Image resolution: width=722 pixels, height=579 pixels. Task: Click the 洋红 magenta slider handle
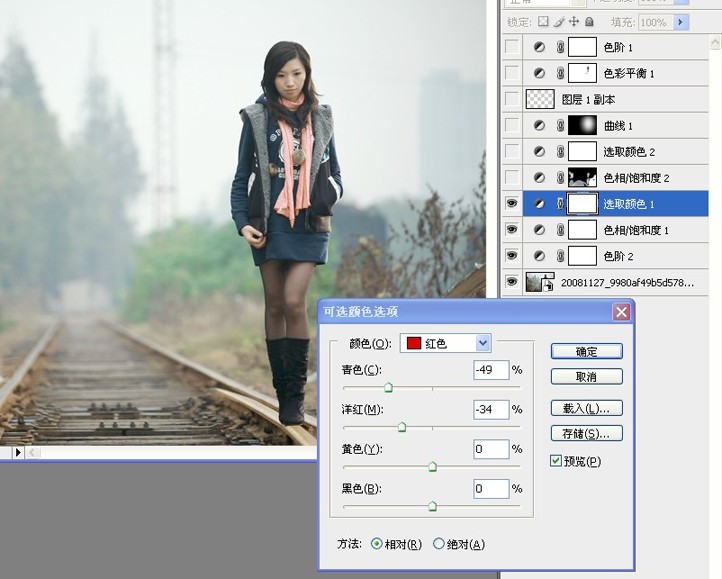402,427
